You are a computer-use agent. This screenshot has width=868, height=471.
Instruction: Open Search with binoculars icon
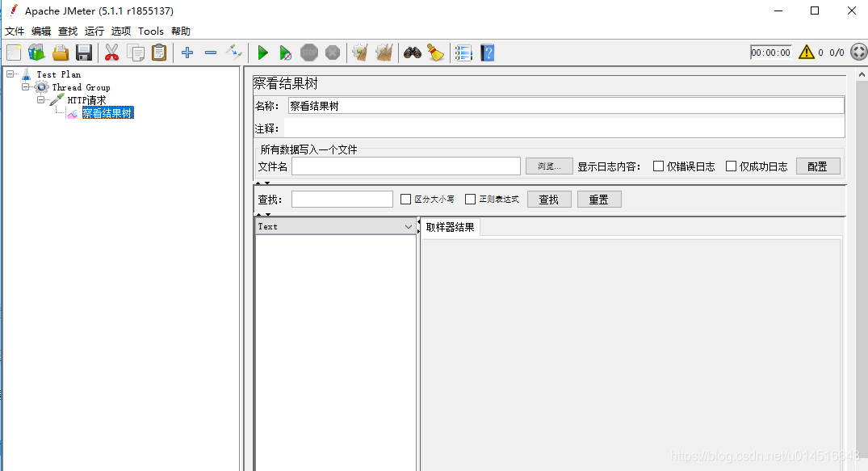click(x=413, y=53)
